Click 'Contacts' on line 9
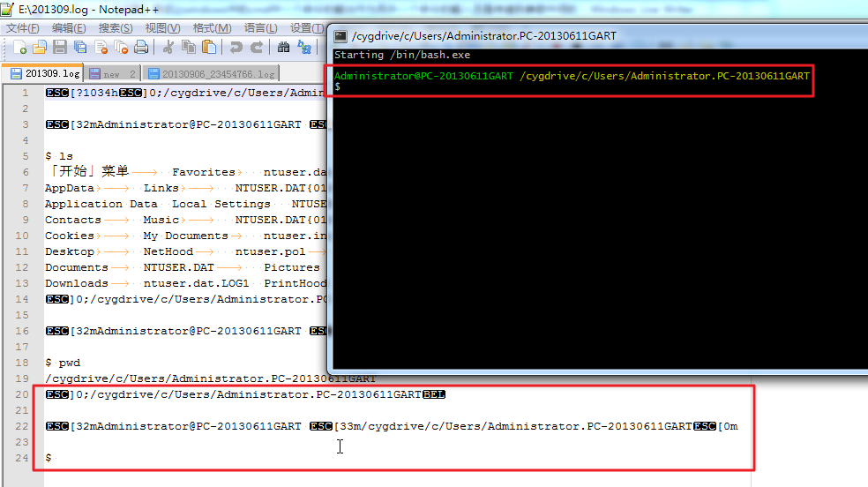Image resolution: width=868 pixels, height=487 pixels. click(73, 220)
